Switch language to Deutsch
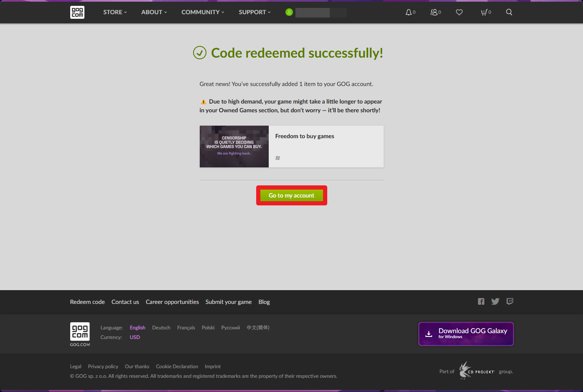 pyautogui.click(x=161, y=328)
